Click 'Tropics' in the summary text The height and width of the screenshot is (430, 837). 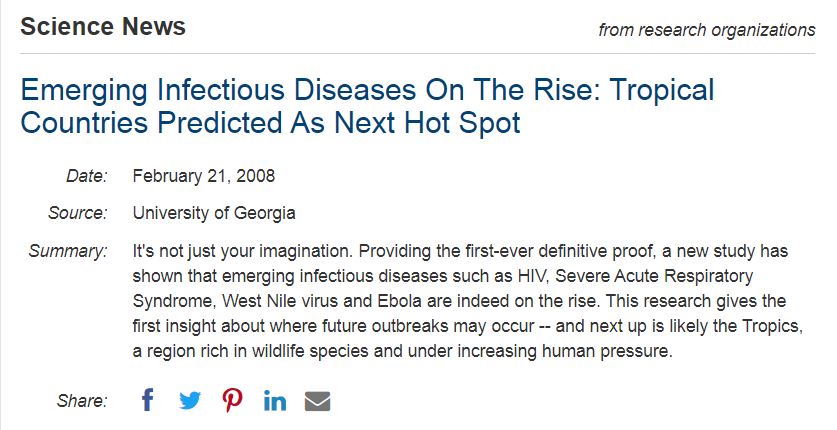(x=771, y=326)
